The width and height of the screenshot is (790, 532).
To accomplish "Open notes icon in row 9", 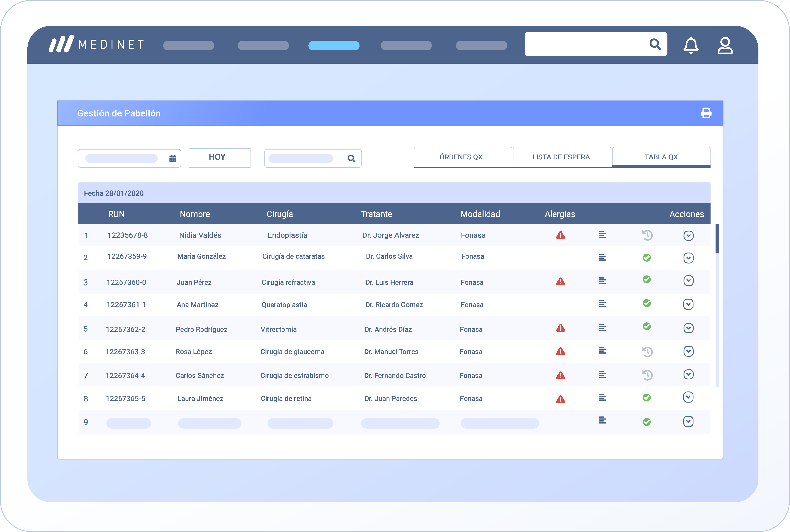I will pos(602,420).
